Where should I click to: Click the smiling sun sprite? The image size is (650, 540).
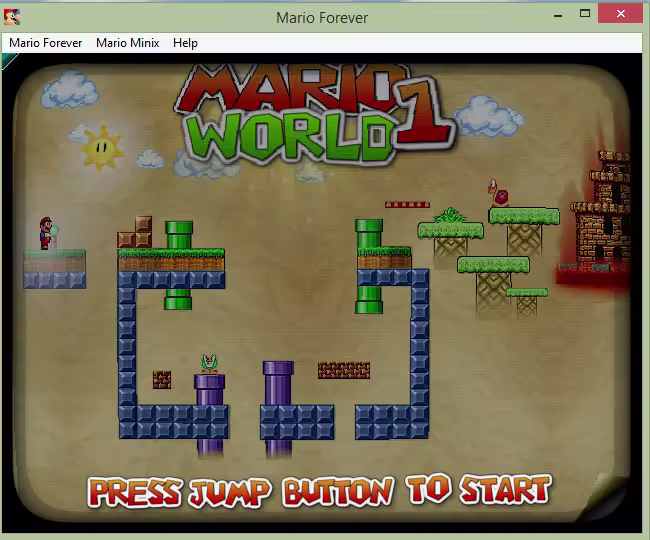click(x=101, y=146)
